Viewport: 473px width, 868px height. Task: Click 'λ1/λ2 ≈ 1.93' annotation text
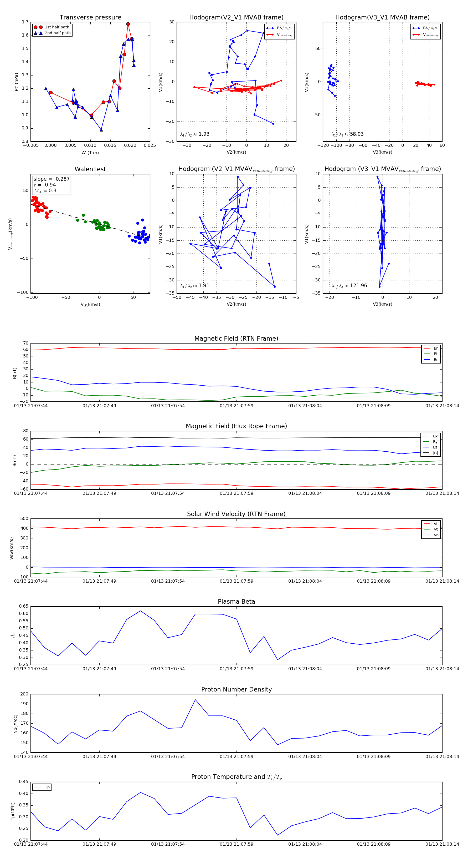pos(194,134)
